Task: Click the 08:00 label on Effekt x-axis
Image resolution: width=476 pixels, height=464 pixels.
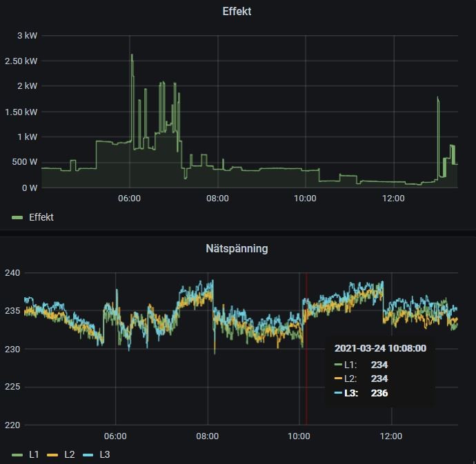Action: pos(217,199)
